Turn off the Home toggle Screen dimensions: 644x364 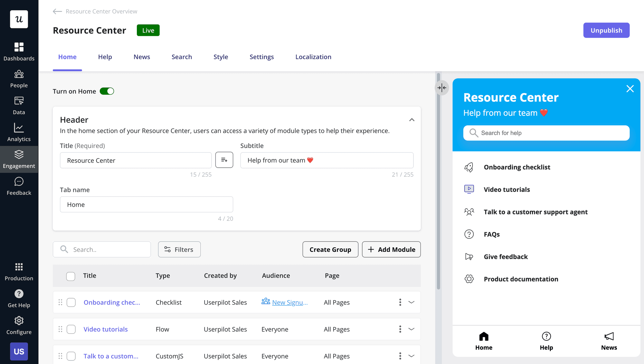[108, 91]
